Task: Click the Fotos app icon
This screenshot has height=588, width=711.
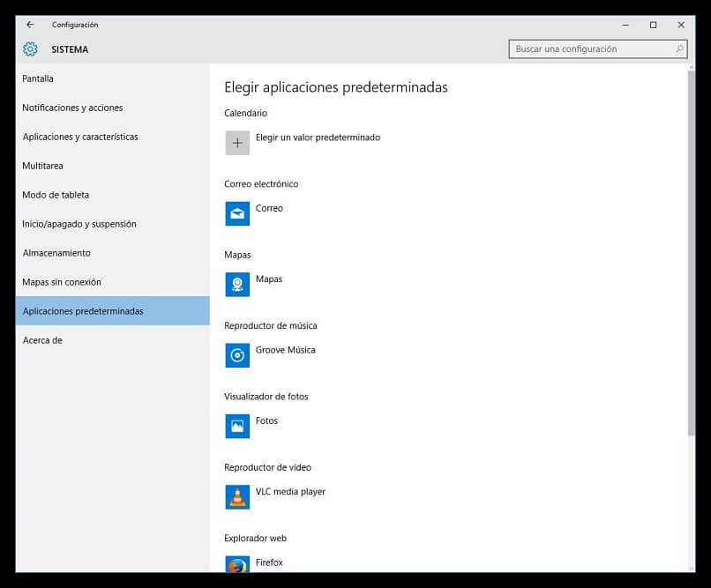Action: pos(237,427)
